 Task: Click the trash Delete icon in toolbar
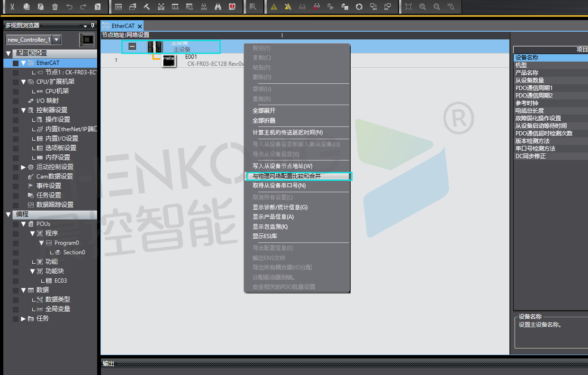pyautogui.click(x=55, y=7)
